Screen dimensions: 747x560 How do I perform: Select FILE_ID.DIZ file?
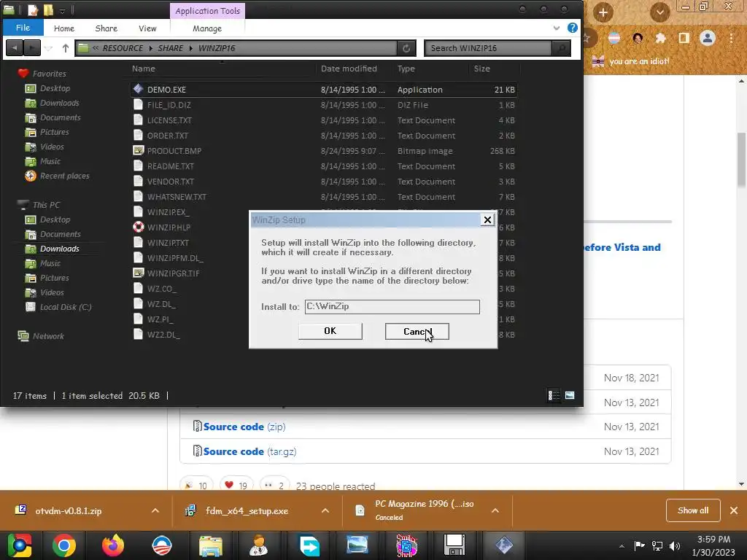169,105
